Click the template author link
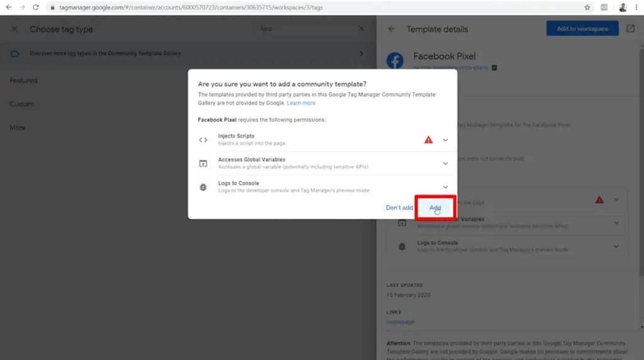 (460, 68)
